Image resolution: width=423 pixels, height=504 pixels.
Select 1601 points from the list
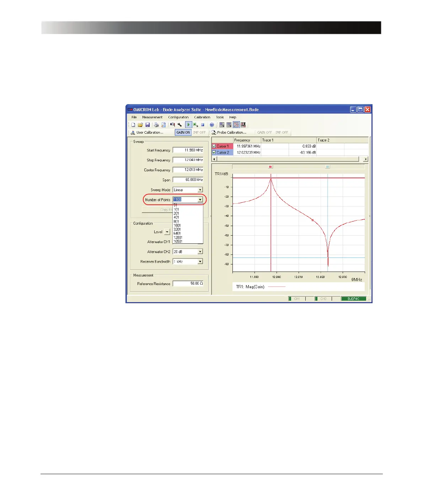click(x=188, y=225)
